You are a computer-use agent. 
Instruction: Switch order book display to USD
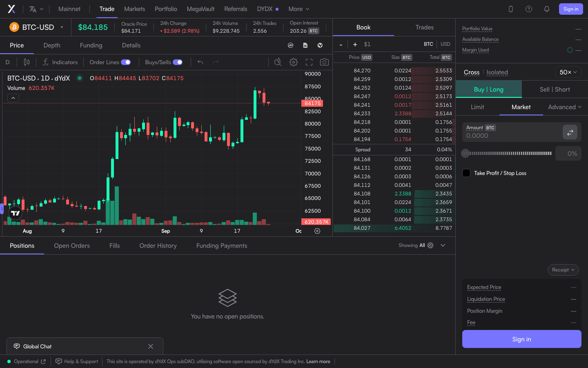point(445,44)
